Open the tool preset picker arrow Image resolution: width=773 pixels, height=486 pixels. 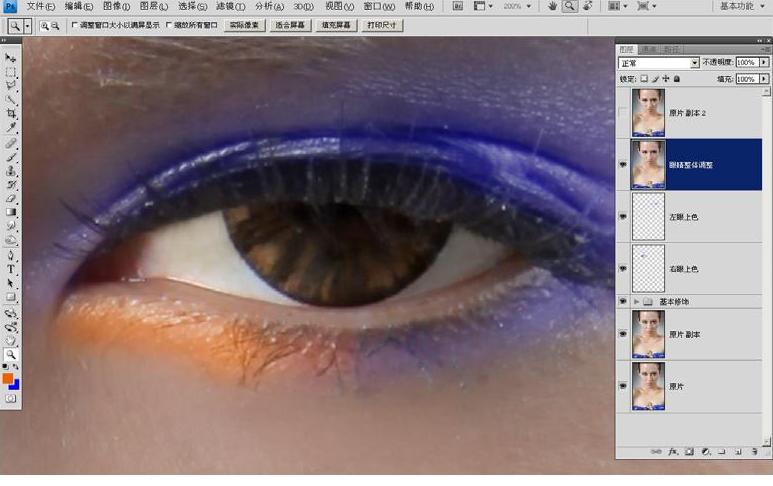pyautogui.click(x=28, y=26)
